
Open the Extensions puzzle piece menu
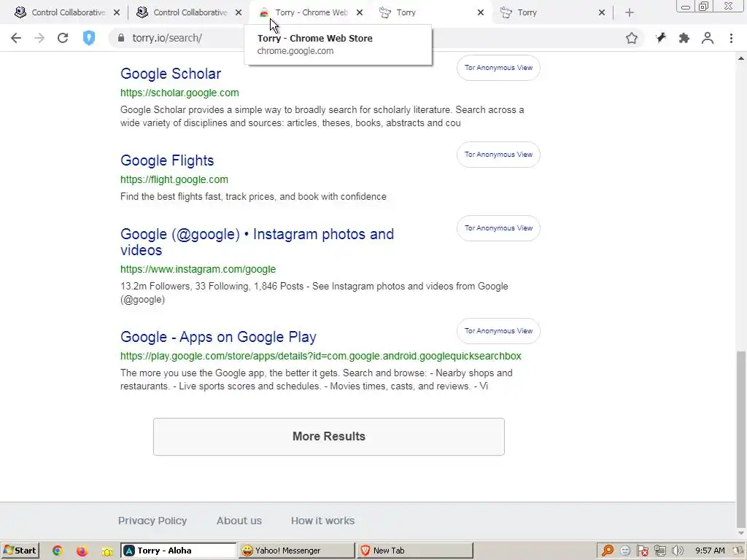684,38
